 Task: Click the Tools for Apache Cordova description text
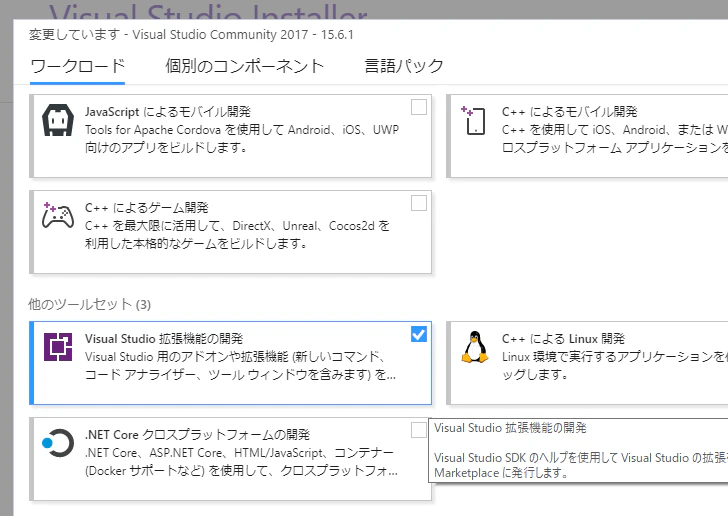point(242,138)
